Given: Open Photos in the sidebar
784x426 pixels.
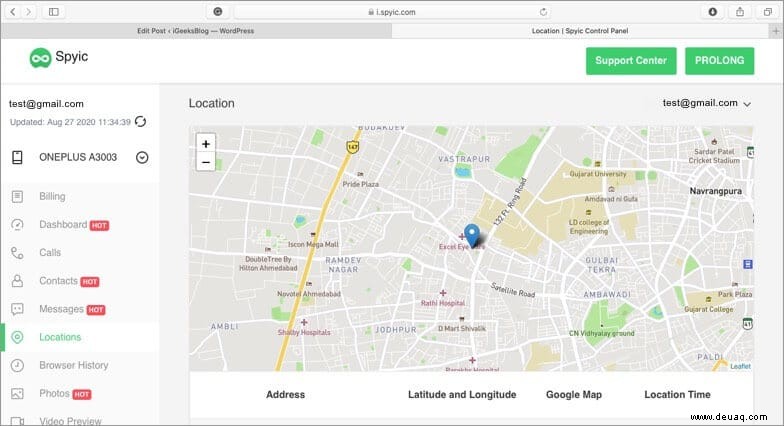Looking at the screenshot, I should point(54,394).
